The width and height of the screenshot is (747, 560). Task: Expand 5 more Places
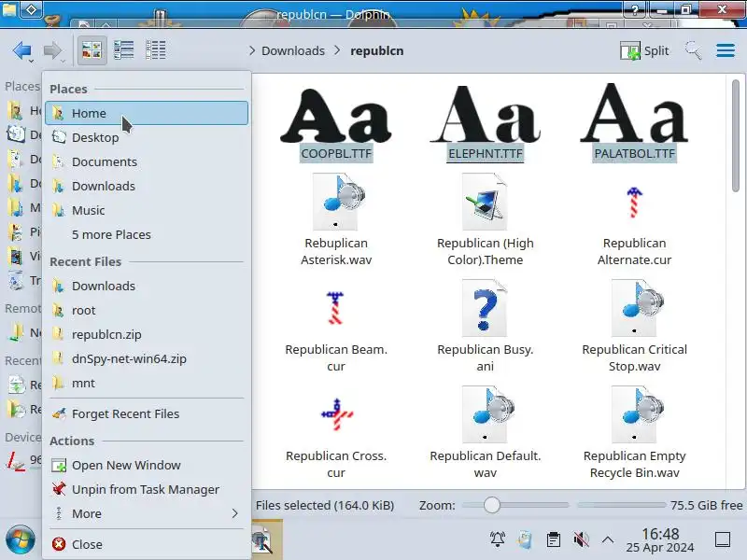[147, 235]
